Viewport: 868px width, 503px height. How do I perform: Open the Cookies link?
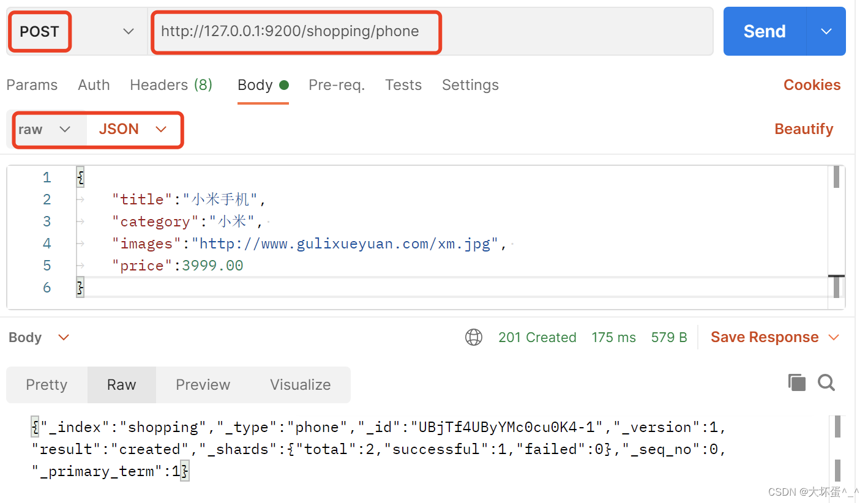coord(812,85)
